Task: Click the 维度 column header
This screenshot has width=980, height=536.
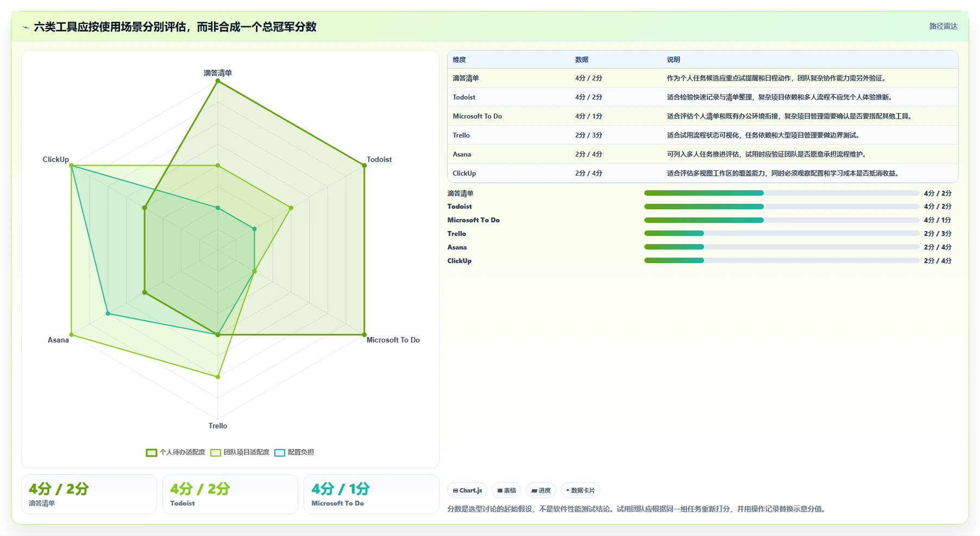Action: coord(459,60)
